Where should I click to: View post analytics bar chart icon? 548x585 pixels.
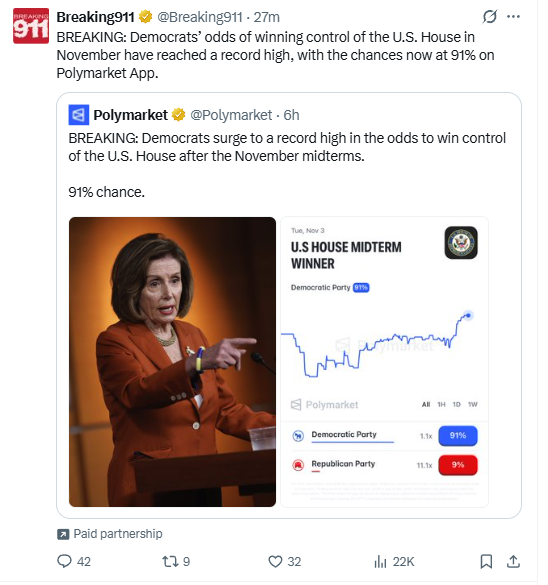click(x=380, y=561)
